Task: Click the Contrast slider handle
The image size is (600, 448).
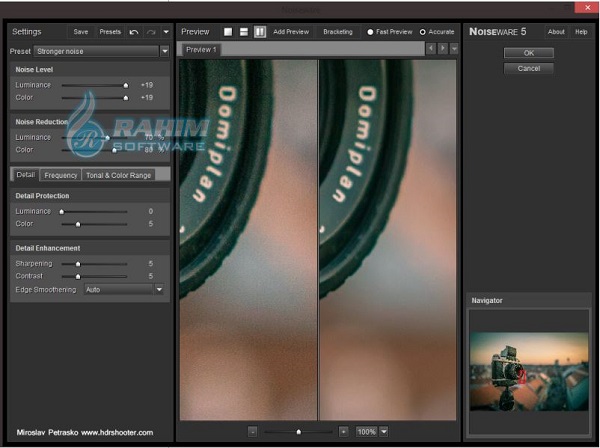Action: 78,276
